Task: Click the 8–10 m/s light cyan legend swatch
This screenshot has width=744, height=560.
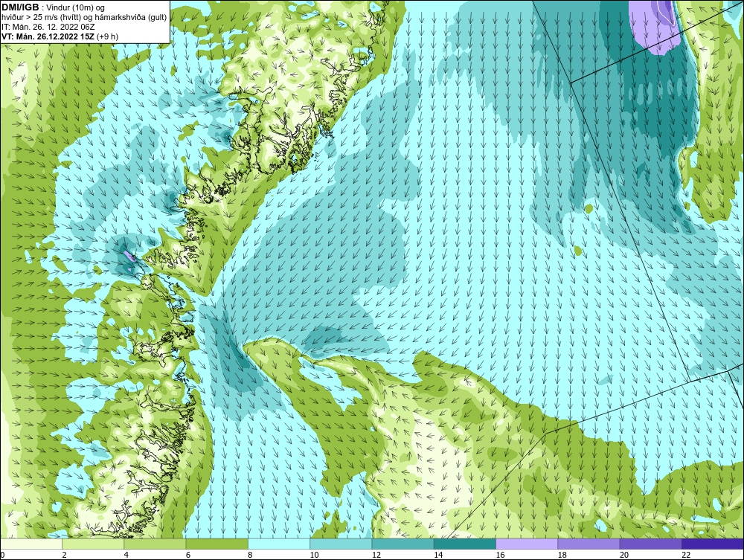Action: [279, 544]
